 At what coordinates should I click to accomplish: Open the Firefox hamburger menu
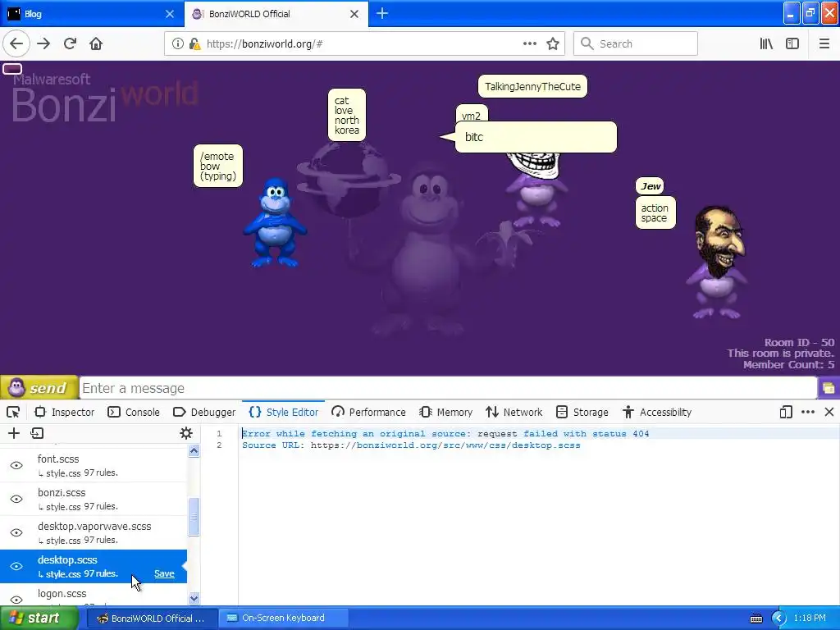(x=824, y=44)
